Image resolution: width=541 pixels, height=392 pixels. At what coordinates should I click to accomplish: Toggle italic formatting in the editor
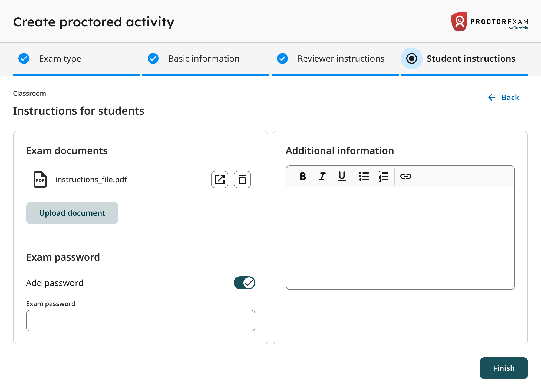(x=322, y=176)
